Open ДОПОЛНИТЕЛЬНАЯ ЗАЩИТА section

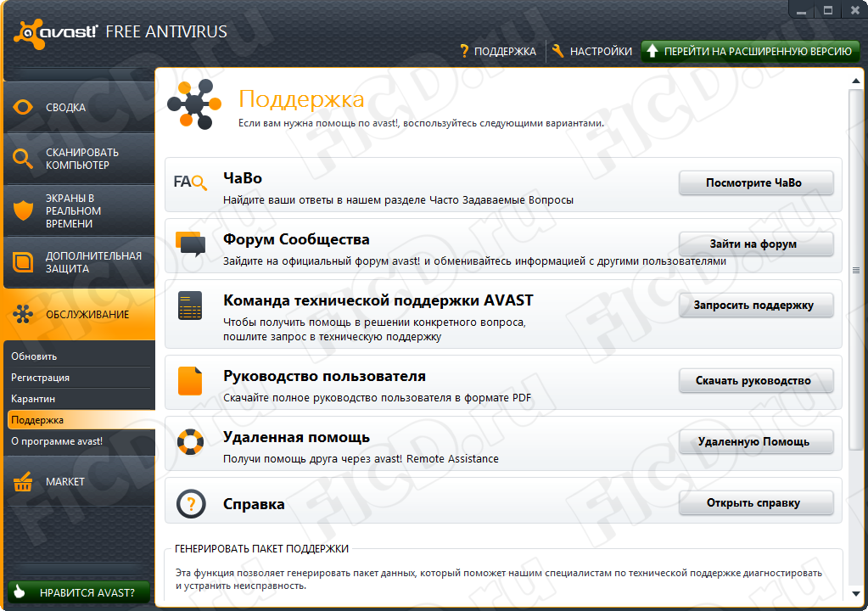(79, 261)
